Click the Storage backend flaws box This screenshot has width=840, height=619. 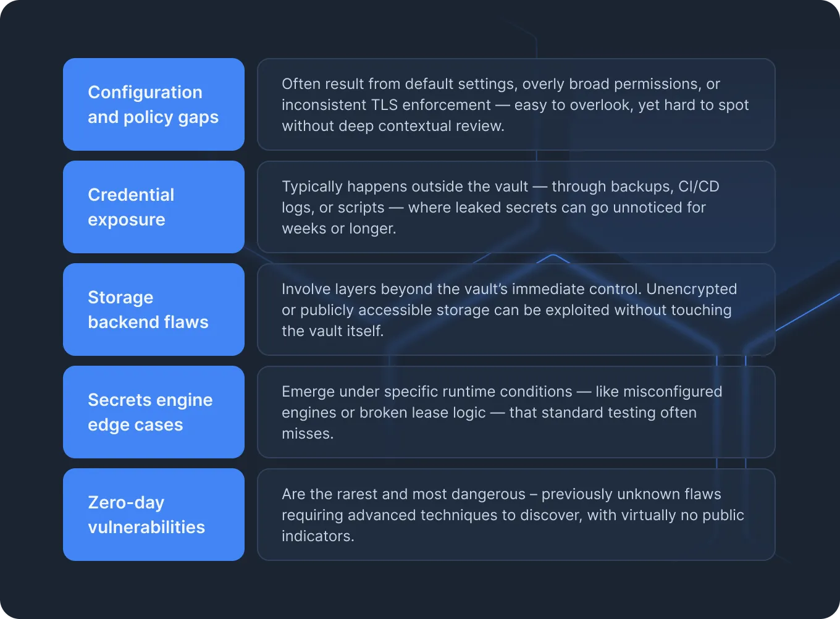point(154,309)
